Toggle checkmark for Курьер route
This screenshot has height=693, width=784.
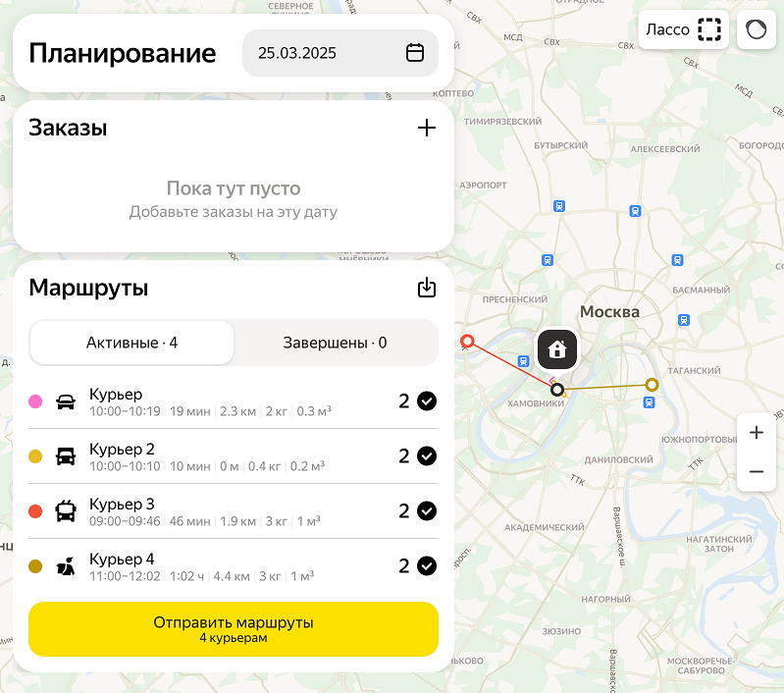427,400
